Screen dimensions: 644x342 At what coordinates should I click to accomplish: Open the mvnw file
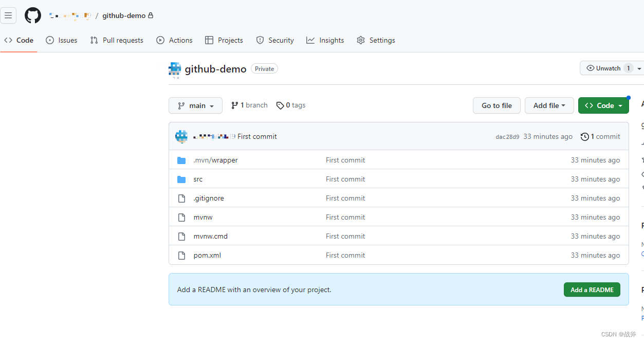click(203, 217)
